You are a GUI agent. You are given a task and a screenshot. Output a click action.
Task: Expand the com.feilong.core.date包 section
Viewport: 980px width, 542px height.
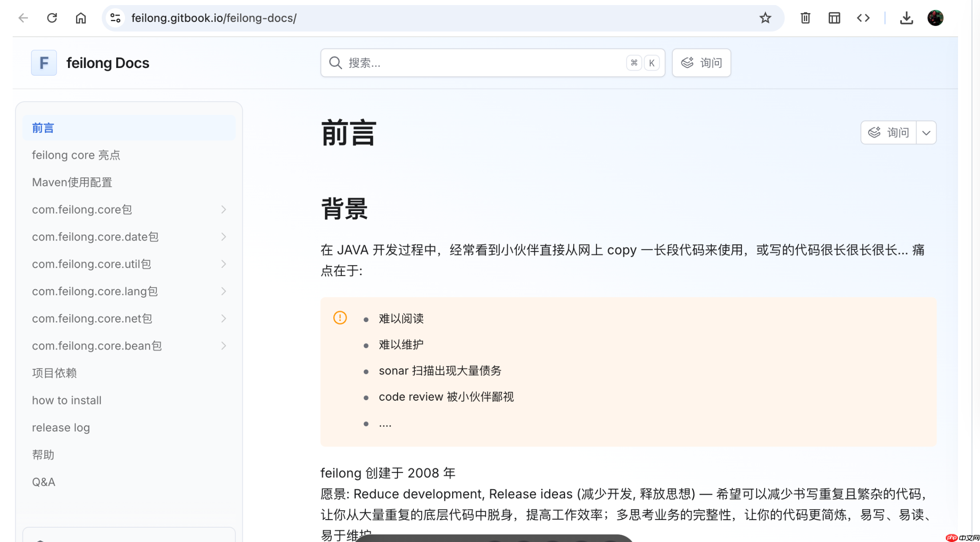(x=223, y=237)
